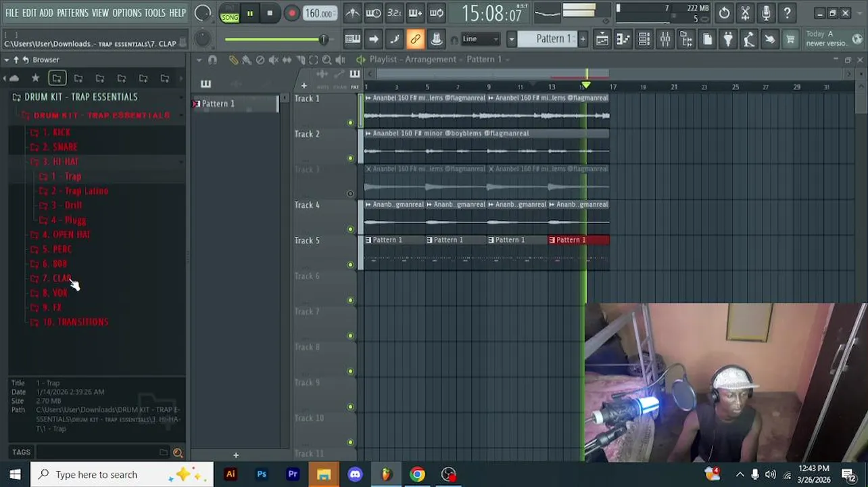This screenshot has height=487, width=868.
Task: Open the Piano roll view icon
Action: tap(623, 39)
